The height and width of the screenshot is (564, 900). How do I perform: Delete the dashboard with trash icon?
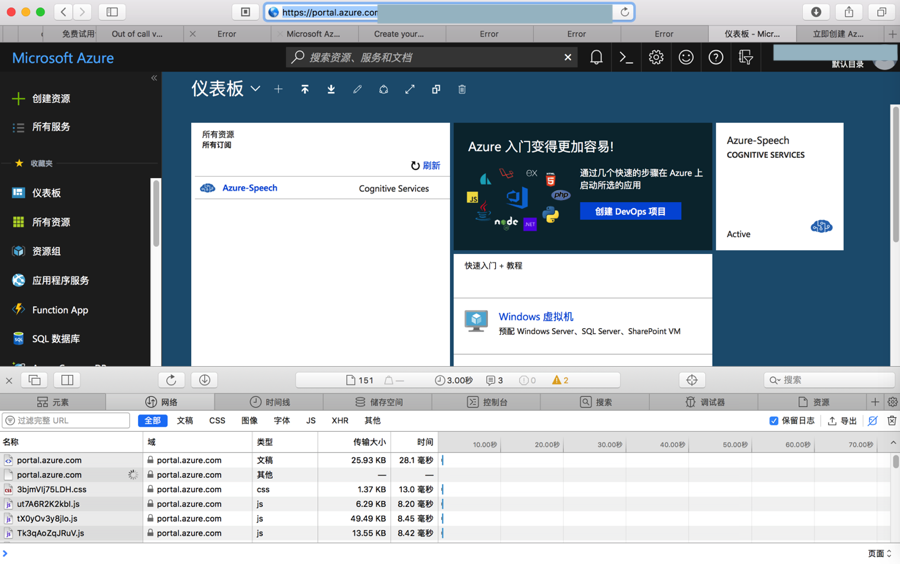pos(462,89)
